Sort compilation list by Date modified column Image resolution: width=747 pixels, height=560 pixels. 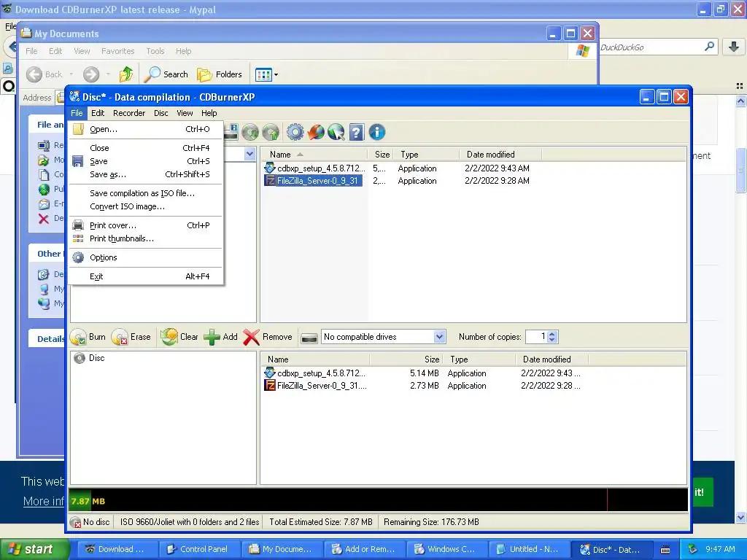click(551, 359)
